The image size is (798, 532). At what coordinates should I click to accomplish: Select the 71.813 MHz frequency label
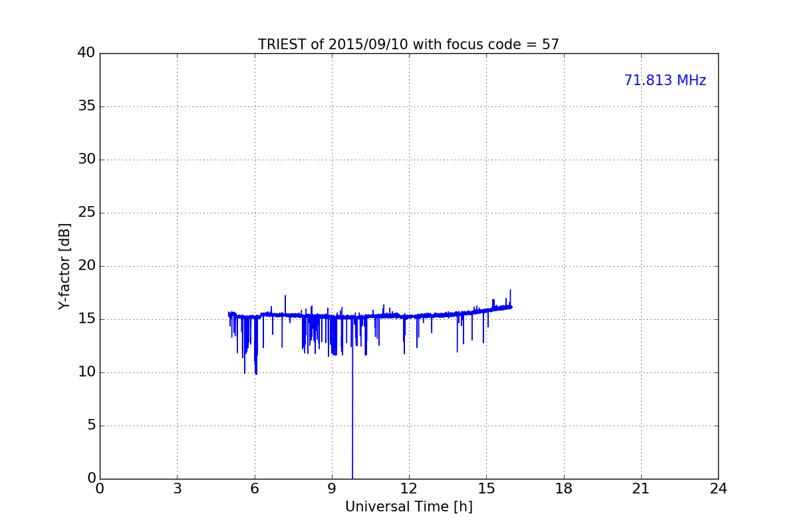[665, 80]
